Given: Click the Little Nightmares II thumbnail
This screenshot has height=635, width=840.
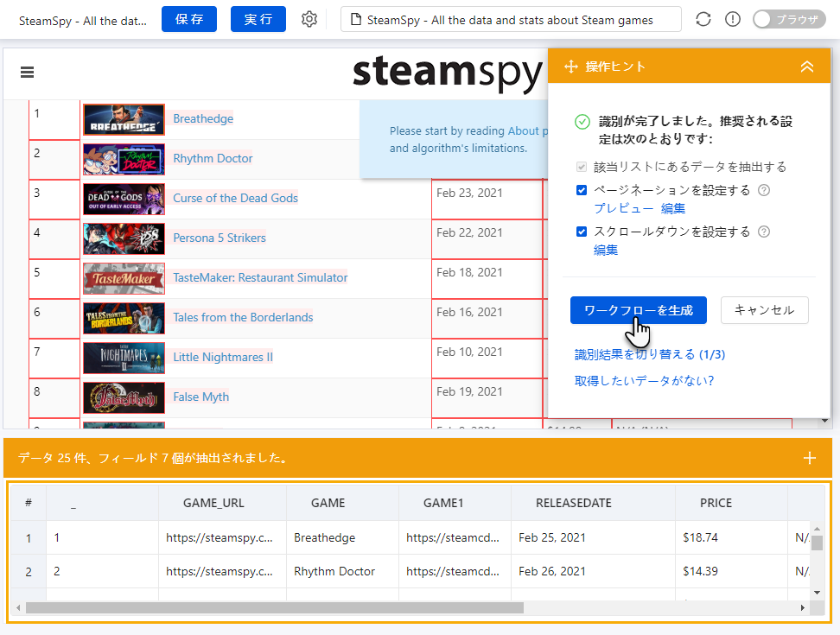Looking at the screenshot, I should click(124, 359).
